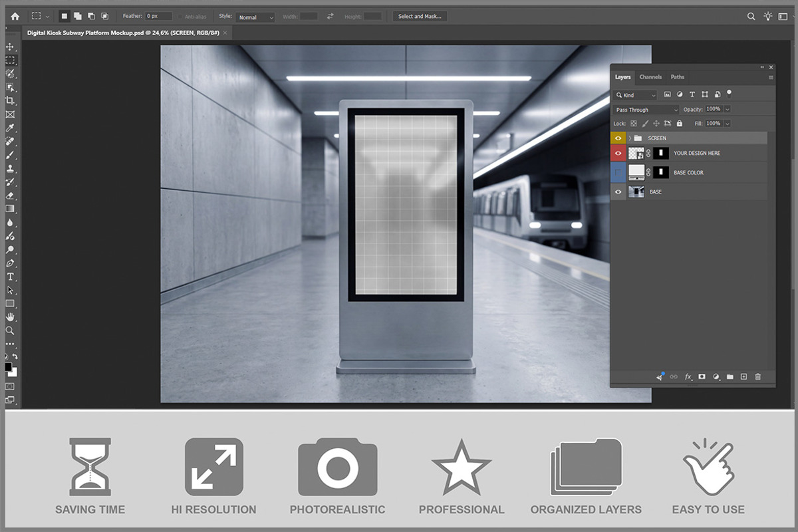Select the Spot Healing Brush tool

10,142
